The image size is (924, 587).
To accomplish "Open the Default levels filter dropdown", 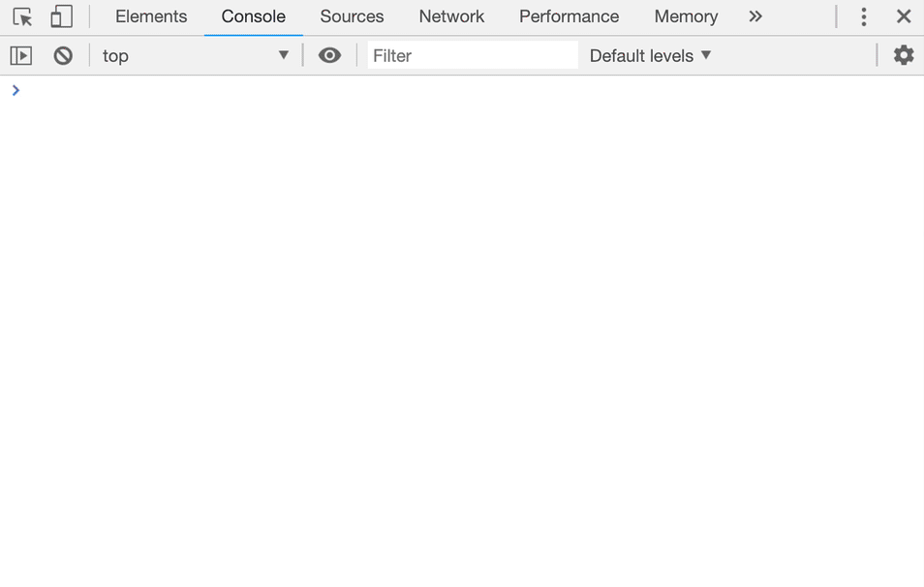I will pyautogui.click(x=650, y=55).
